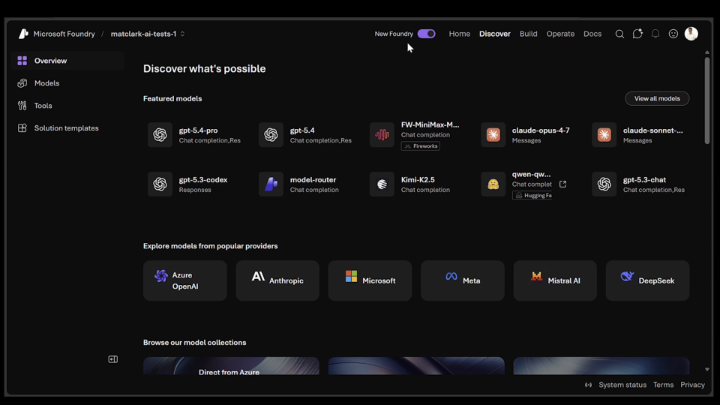The image size is (720, 405).
Task: Click the claude-sonnet model icon
Action: point(604,135)
